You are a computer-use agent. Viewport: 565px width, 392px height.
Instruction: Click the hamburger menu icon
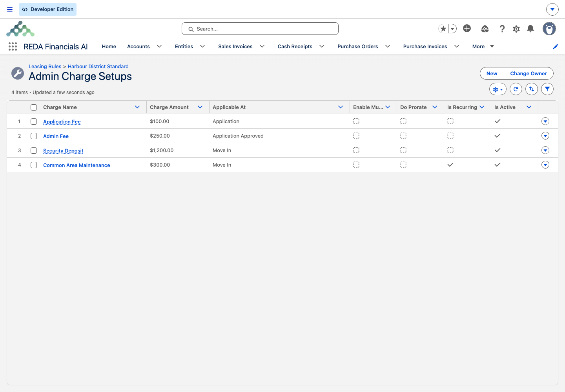[x=10, y=9]
